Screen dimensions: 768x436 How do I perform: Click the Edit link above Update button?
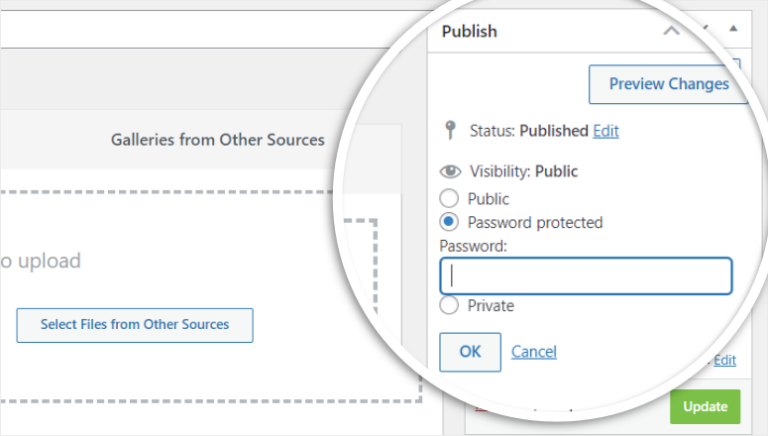click(725, 360)
